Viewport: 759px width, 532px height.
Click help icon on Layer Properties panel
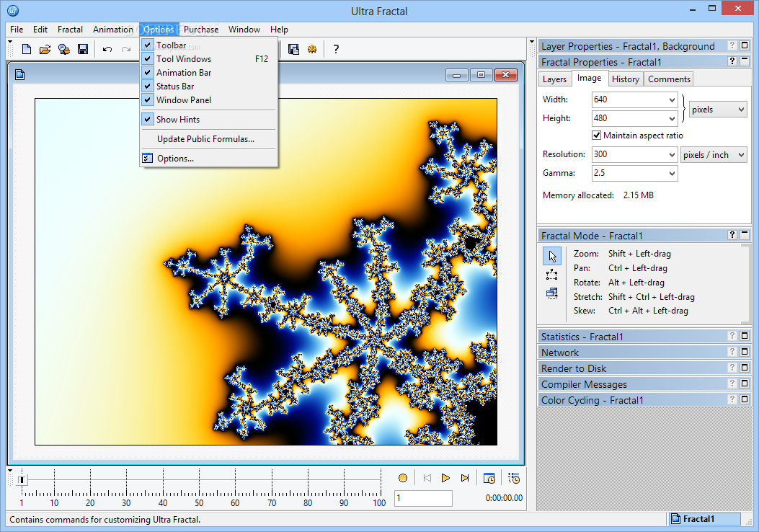732,45
